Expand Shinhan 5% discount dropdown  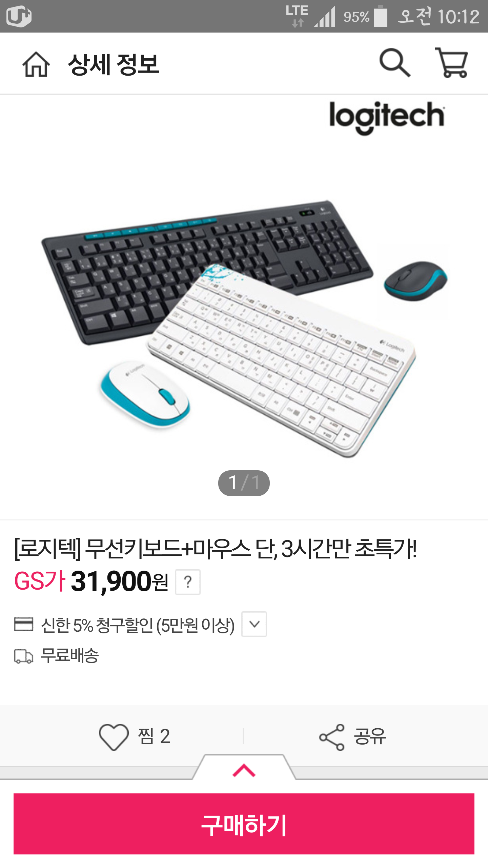254,624
